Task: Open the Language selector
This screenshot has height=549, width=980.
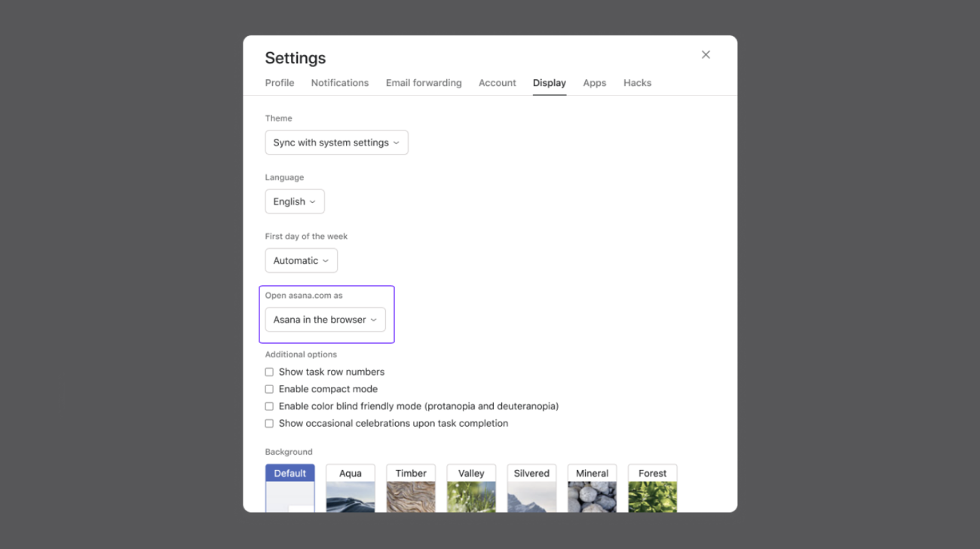Action: pos(294,201)
